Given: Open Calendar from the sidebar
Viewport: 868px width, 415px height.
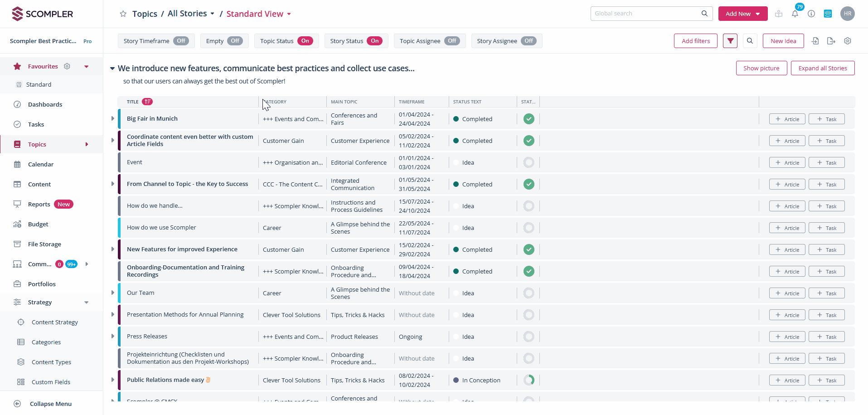Looking at the screenshot, I should (x=41, y=164).
